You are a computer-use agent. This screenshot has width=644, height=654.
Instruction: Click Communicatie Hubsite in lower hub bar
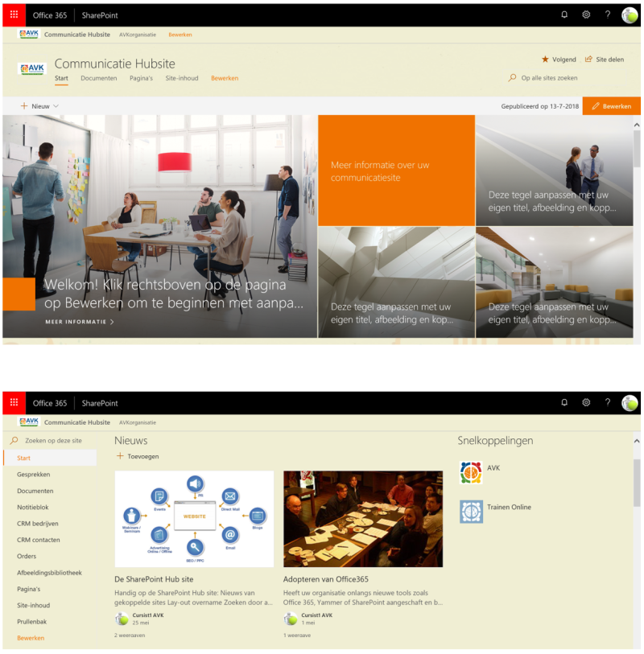point(77,422)
